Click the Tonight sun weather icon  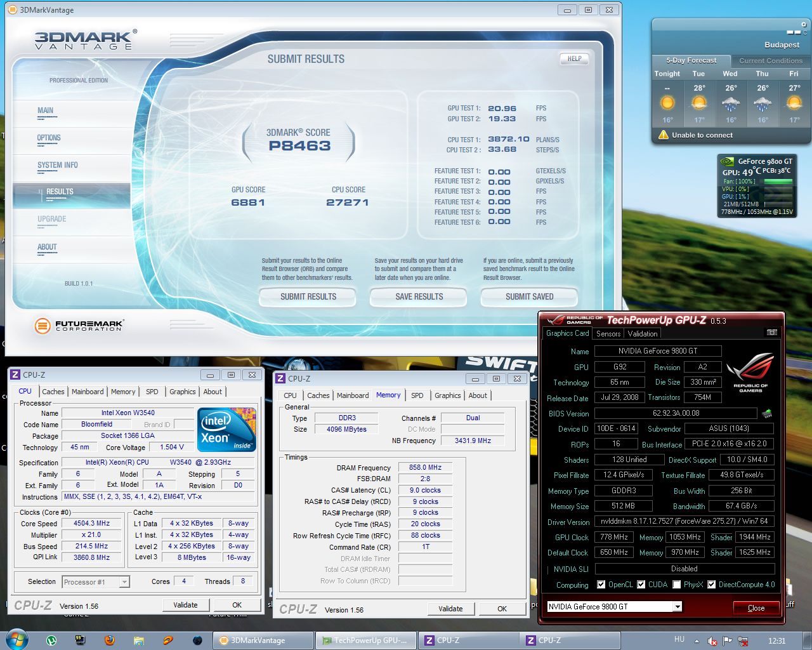(x=667, y=103)
